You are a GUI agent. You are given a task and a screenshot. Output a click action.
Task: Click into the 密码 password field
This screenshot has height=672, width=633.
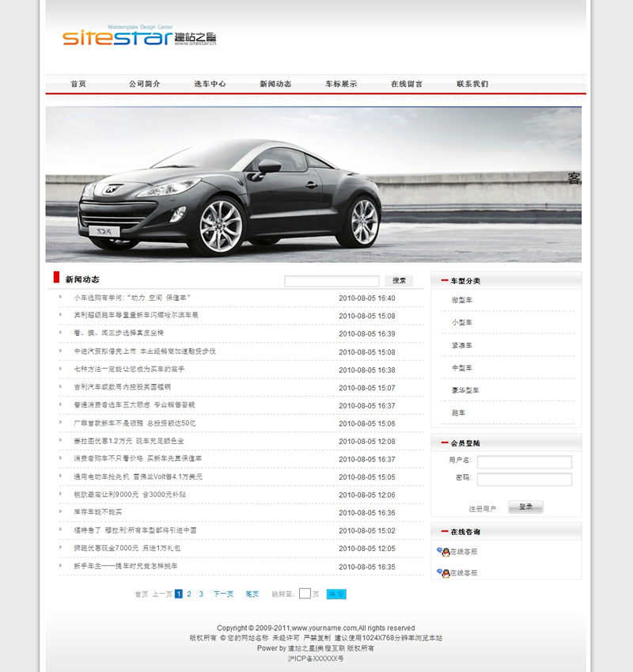click(524, 479)
